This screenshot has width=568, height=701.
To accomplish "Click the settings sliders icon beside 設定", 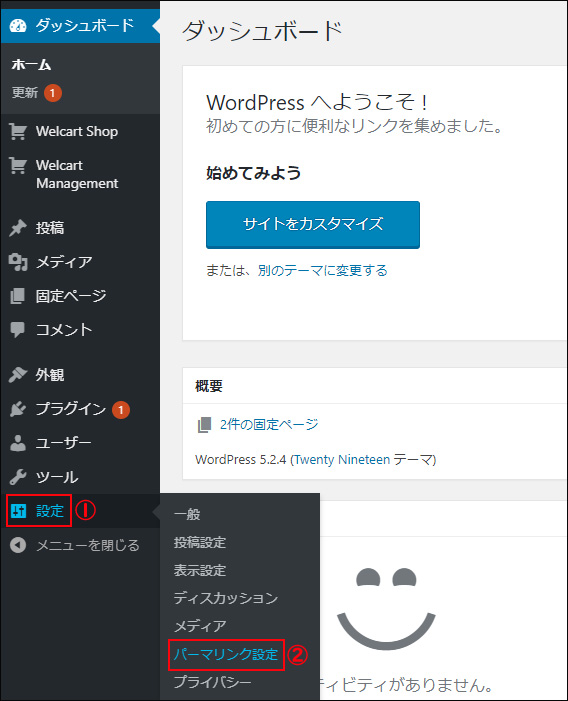I will point(18,511).
